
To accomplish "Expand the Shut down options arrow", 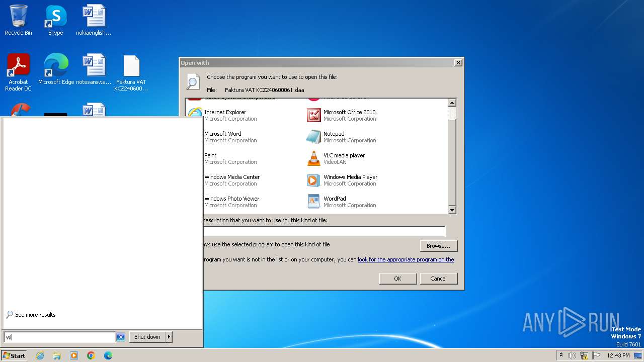I will 169,337.
